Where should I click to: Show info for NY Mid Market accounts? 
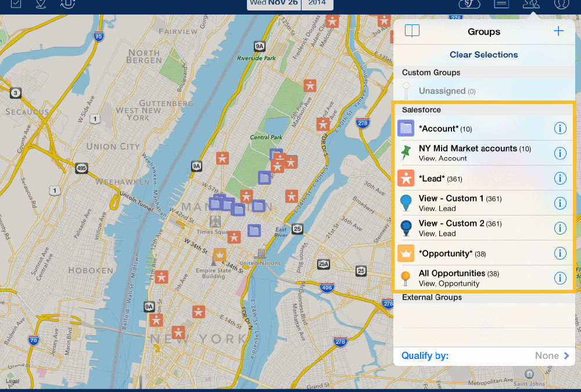(560, 153)
